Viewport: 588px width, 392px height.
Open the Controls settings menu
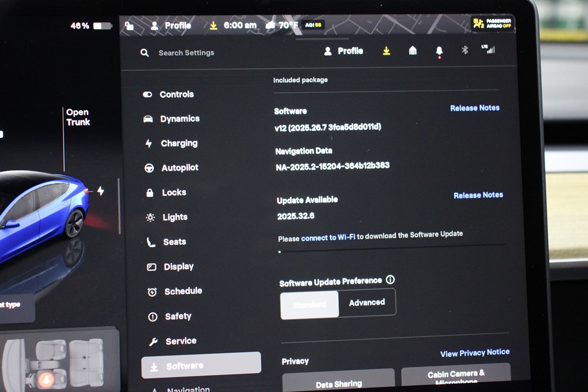point(176,95)
